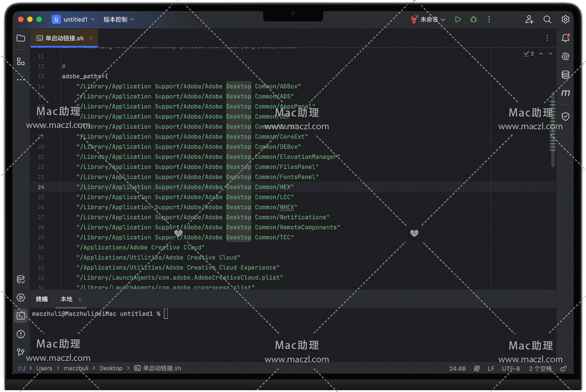The image size is (586, 392).
Task: Start debugging with the bug icon
Action: pos(474,20)
